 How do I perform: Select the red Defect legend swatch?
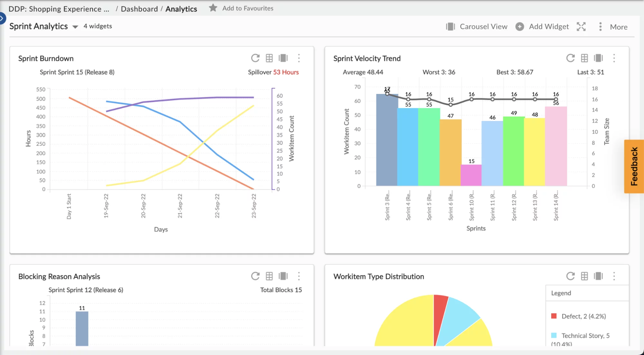(x=554, y=316)
